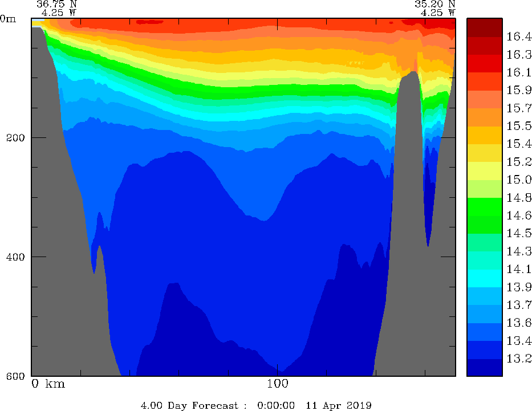Click the 14.8 colorbar label

(519, 198)
